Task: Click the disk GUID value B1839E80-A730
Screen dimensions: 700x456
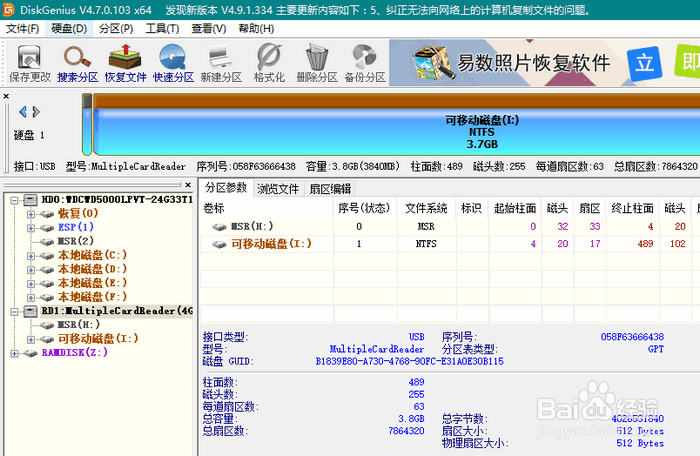Action: [409, 361]
